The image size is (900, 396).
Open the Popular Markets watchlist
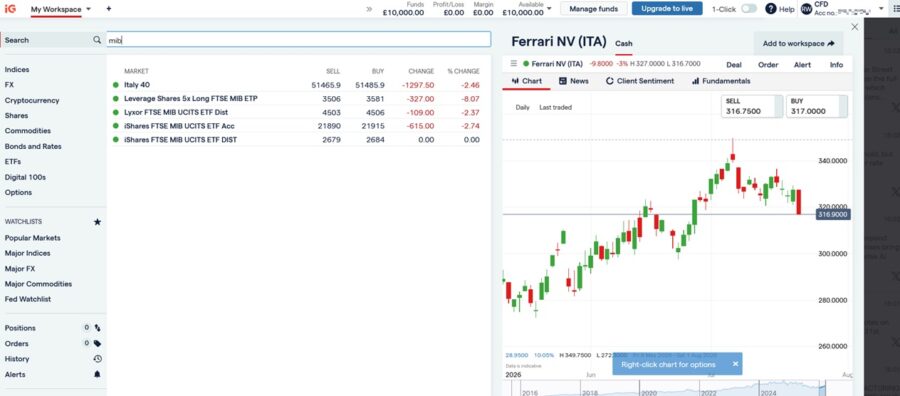[33, 238]
